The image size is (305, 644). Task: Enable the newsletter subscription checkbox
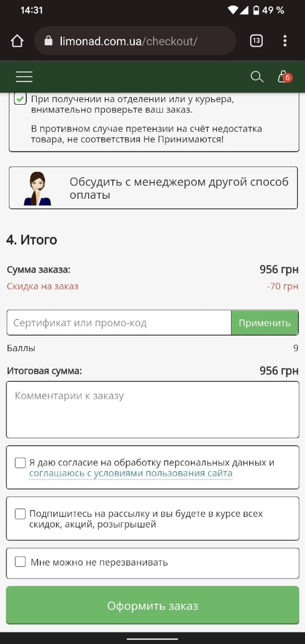(20, 514)
